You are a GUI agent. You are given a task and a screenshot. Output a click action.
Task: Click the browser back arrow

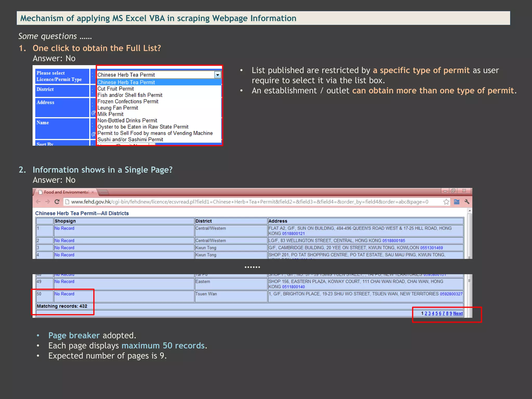point(38,202)
